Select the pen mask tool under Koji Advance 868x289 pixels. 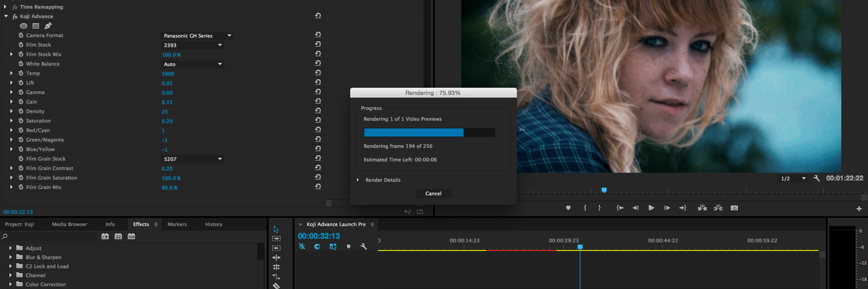coord(48,26)
